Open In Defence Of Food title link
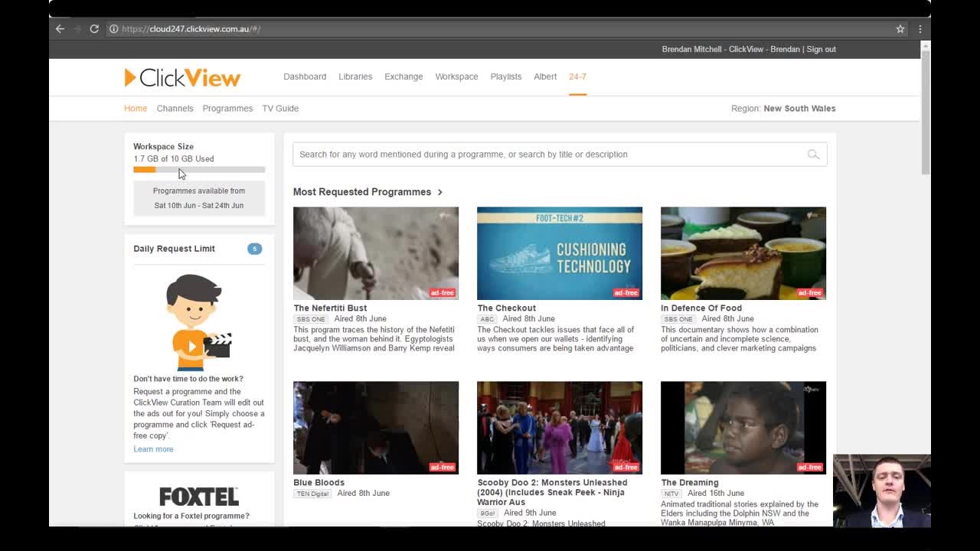 coord(701,308)
